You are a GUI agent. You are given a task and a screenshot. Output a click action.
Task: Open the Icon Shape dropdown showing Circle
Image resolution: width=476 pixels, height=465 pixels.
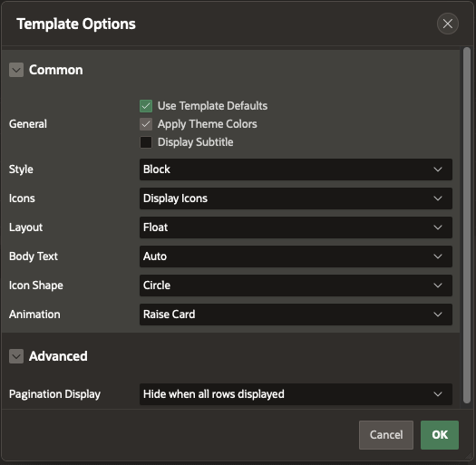coord(296,286)
